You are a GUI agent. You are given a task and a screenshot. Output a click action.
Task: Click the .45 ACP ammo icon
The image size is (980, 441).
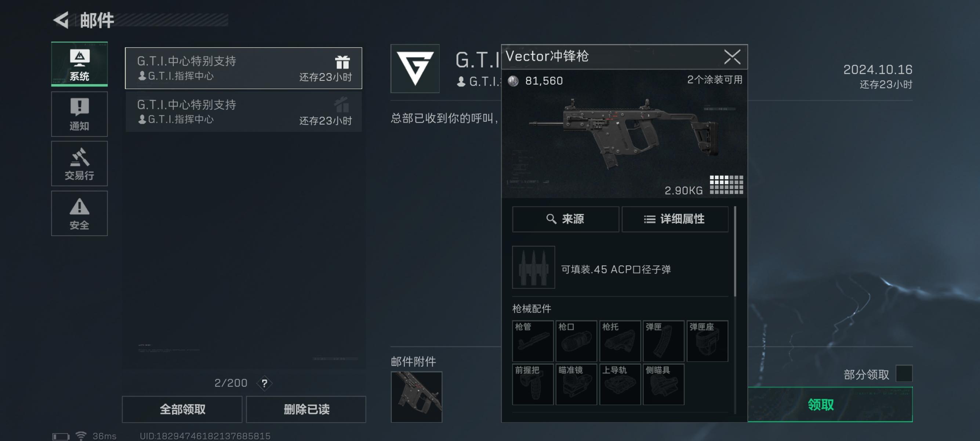[x=533, y=267]
